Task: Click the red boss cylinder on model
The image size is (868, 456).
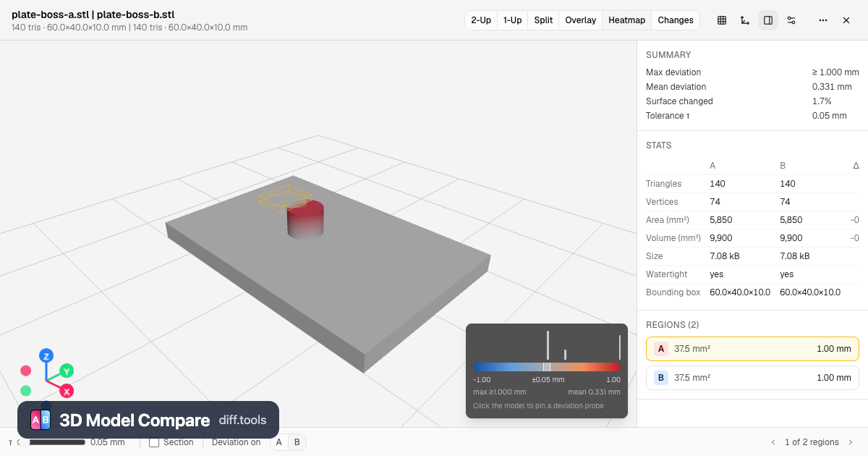Action: point(305,219)
